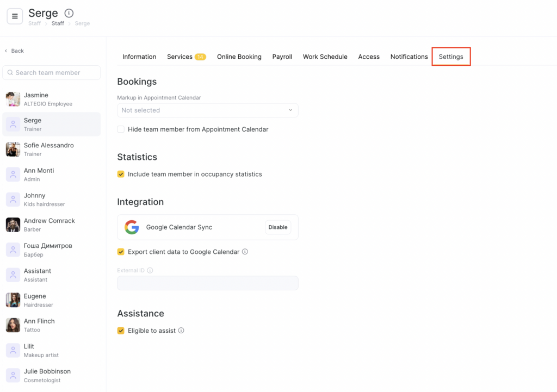Open the hamburger menu button
This screenshot has width=557, height=392.
[15, 16]
